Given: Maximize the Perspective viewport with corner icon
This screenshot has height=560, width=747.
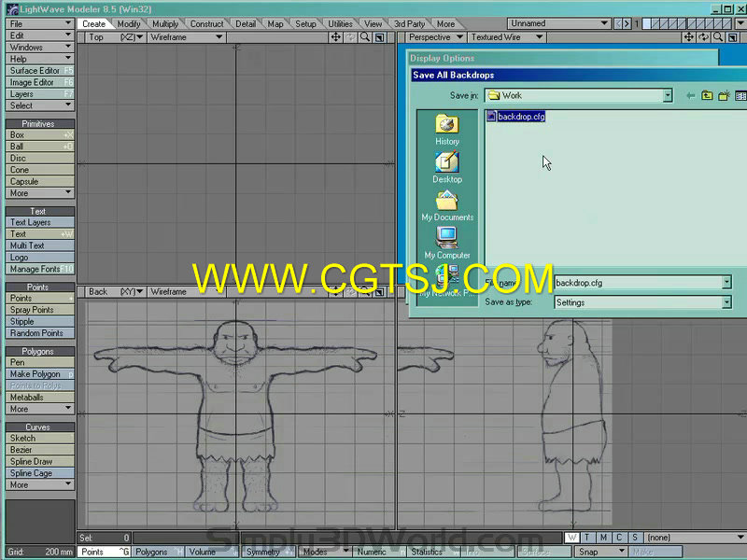Looking at the screenshot, I should click(733, 37).
